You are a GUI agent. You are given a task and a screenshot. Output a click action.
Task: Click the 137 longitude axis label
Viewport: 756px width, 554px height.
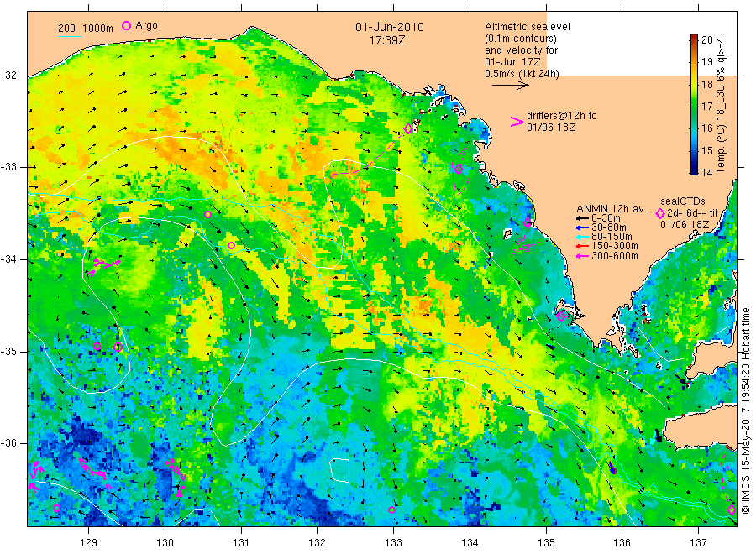tap(699, 542)
